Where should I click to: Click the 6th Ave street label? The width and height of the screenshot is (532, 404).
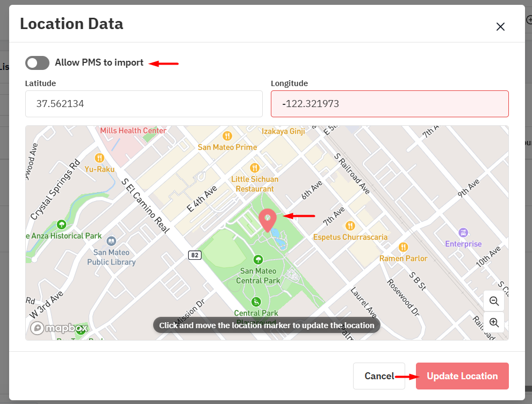click(312, 190)
